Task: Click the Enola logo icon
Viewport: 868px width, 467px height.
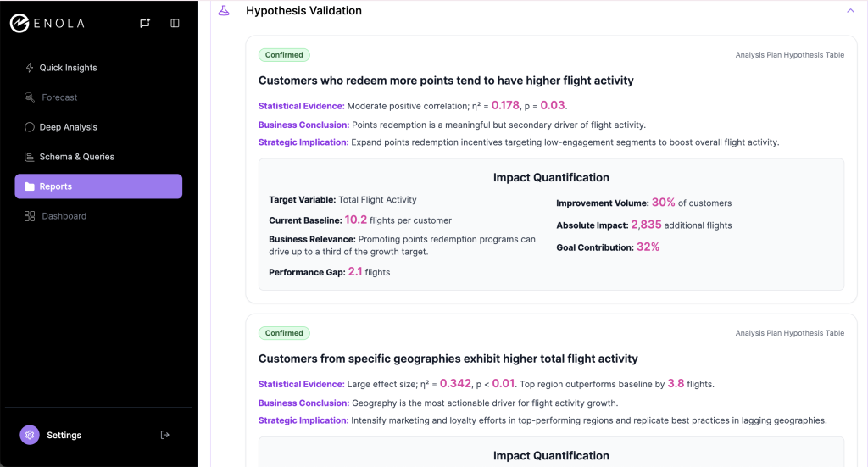Action: coord(19,23)
